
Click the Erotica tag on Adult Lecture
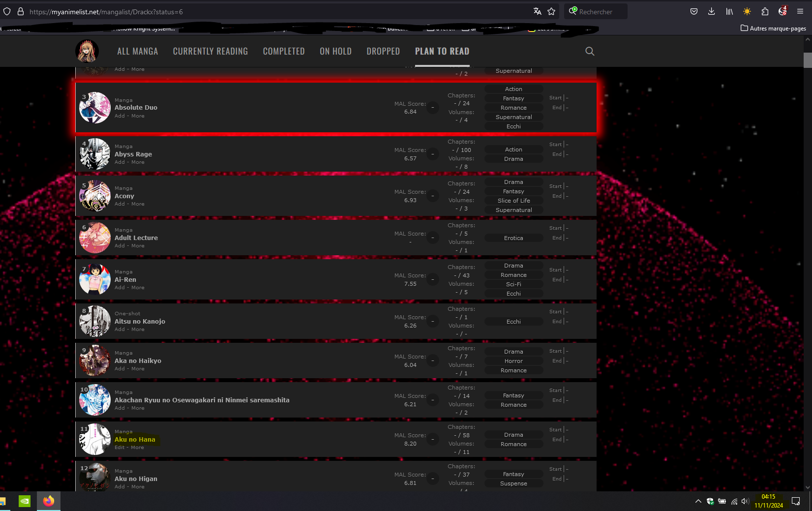513,239
